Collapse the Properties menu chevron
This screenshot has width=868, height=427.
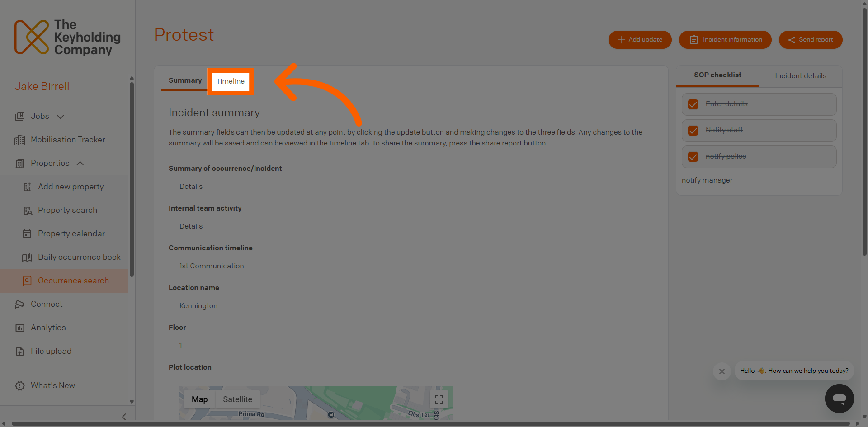(x=80, y=163)
